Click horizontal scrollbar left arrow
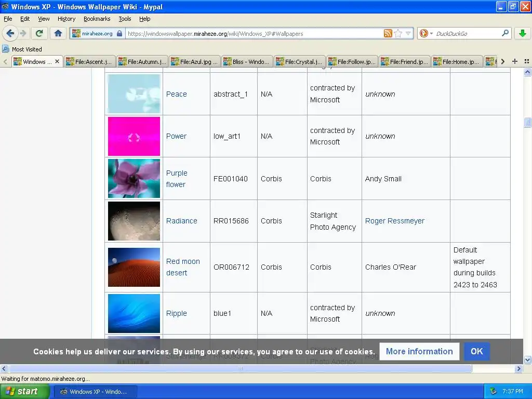Screen dimensions: 532x399 pos(4,368)
